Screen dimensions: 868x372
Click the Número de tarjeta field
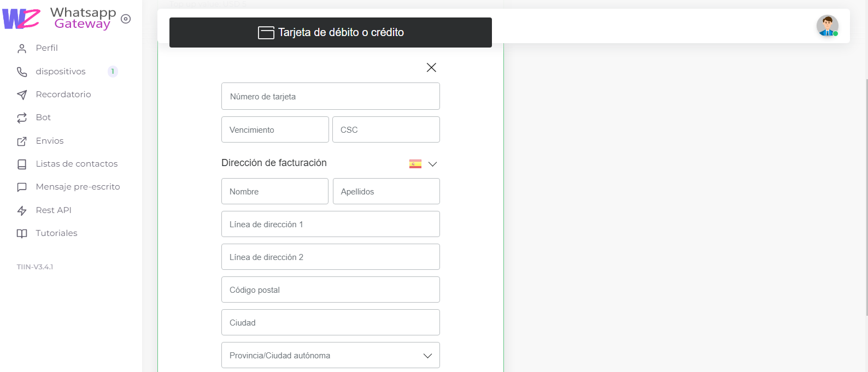coord(330,97)
